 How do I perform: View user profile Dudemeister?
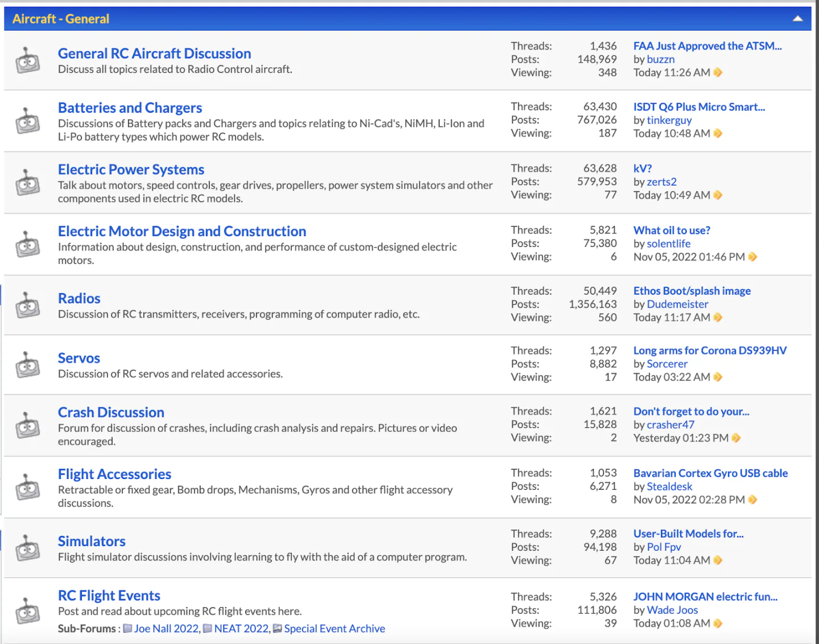coord(678,304)
